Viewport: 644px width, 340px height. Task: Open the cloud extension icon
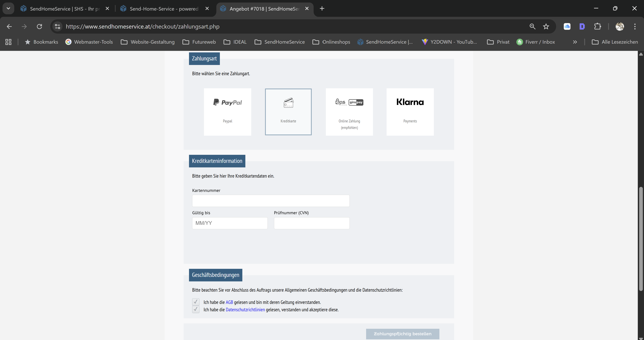567,27
